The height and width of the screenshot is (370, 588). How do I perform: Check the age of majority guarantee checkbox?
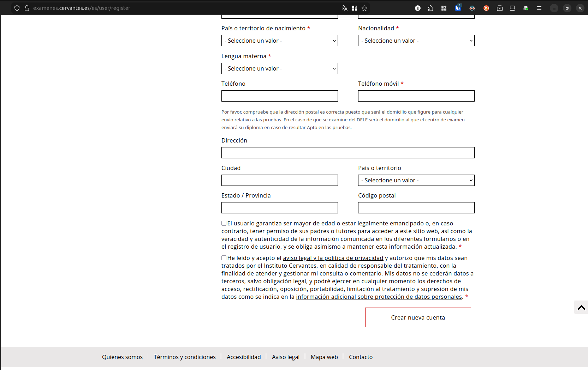coord(224,223)
